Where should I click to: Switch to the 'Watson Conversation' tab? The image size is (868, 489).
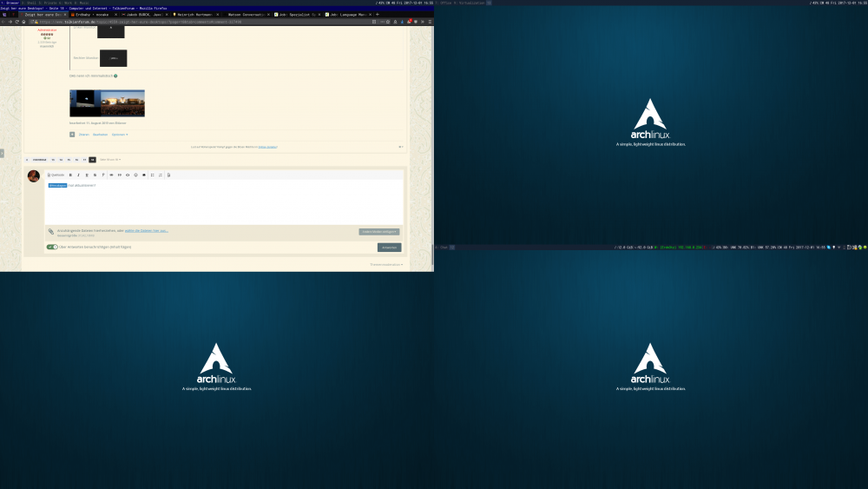coord(247,15)
